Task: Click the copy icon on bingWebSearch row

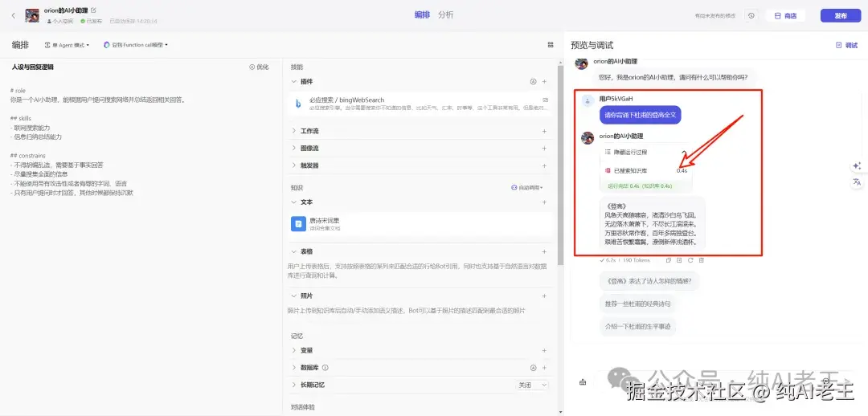Action: [x=545, y=100]
